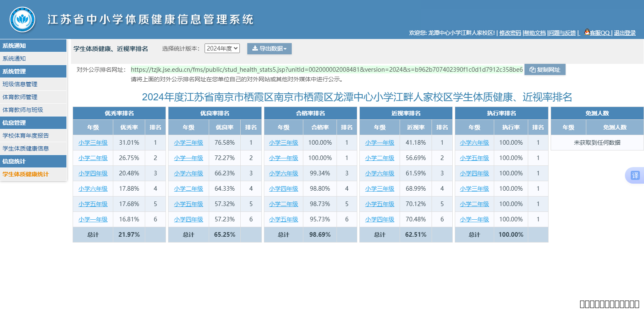Open 小学二年级 in 近视率排名 table
This screenshot has height=313, width=644.
pyautogui.click(x=380, y=158)
